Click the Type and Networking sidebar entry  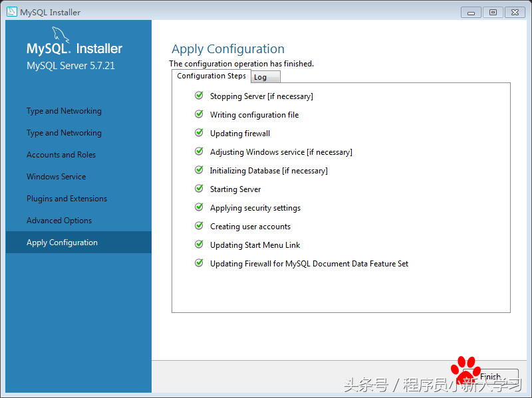click(63, 110)
